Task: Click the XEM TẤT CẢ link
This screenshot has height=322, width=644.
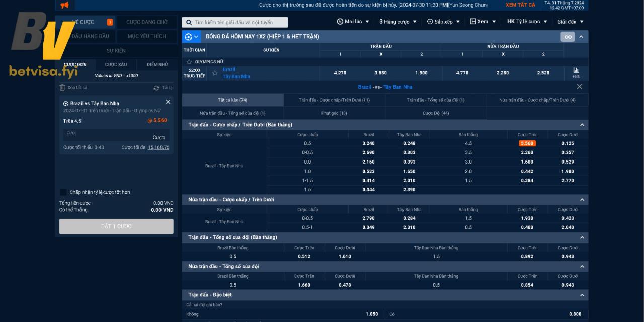Action: 520,5
